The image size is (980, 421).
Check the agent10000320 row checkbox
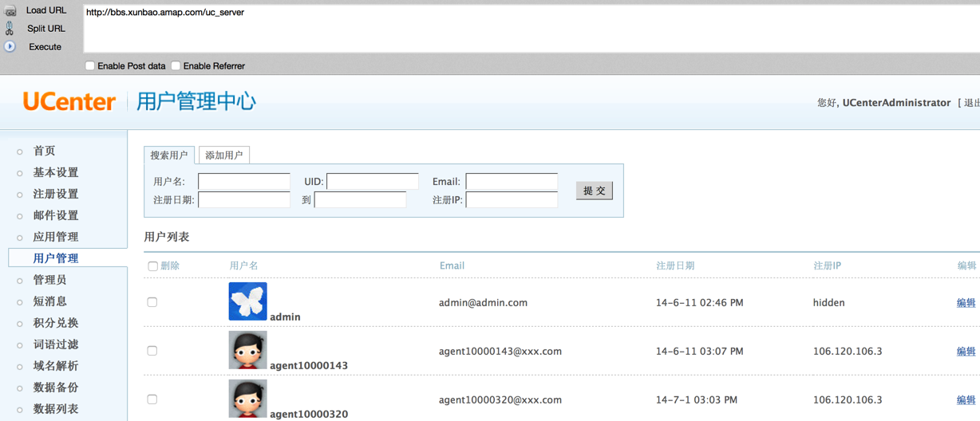click(152, 399)
